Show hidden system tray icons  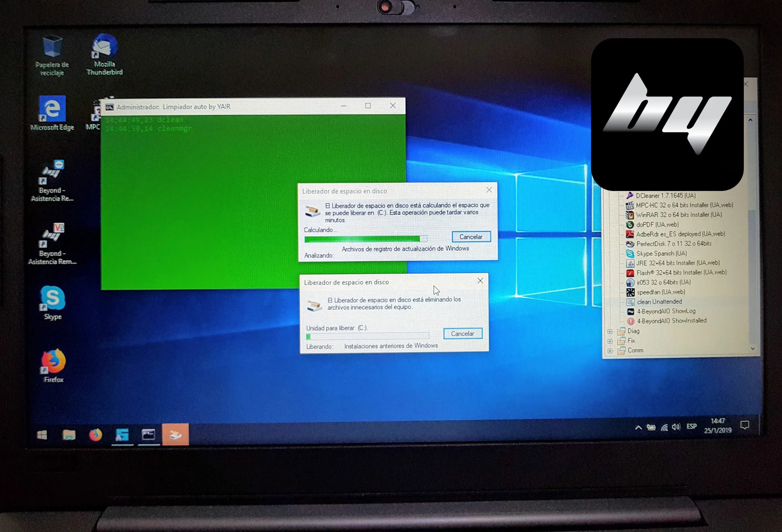coord(638,428)
